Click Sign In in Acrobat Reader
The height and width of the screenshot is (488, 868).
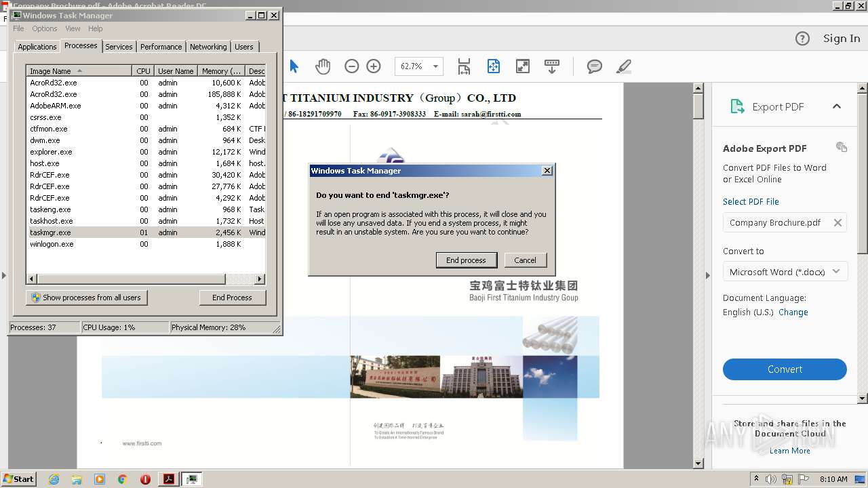(842, 39)
